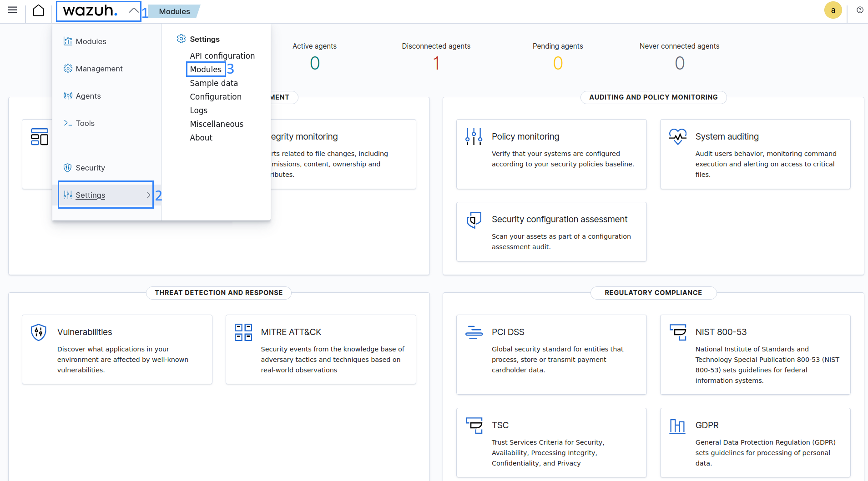Click the Settings sliders icon in sidebar
The image size is (868, 481).
(68, 195)
